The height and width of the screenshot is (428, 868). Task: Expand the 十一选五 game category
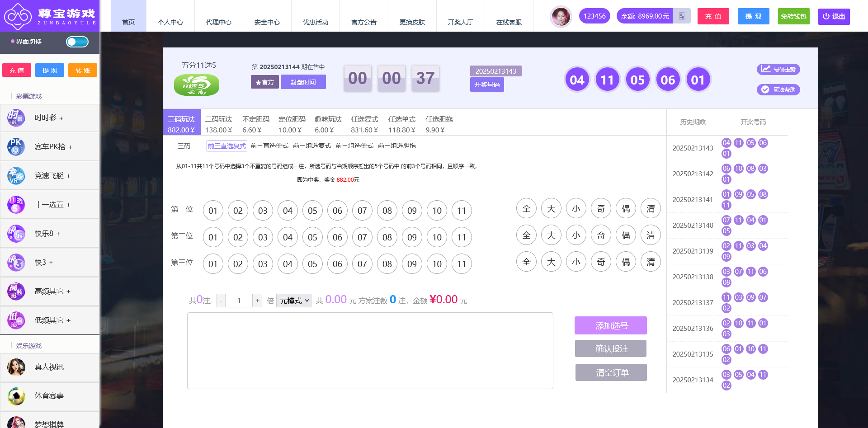pyautogui.click(x=52, y=205)
